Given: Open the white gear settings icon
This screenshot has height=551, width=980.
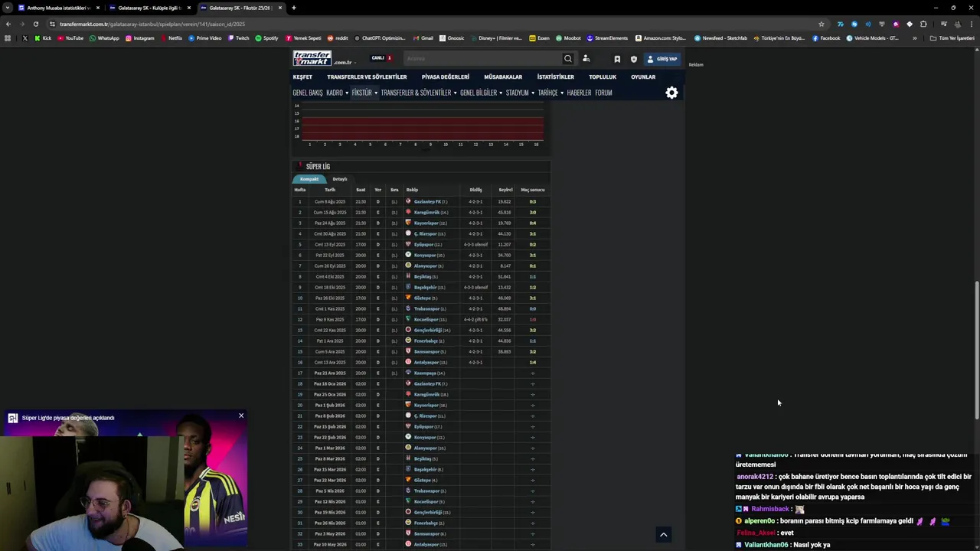Looking at the screenshot, I should [671, 93].
